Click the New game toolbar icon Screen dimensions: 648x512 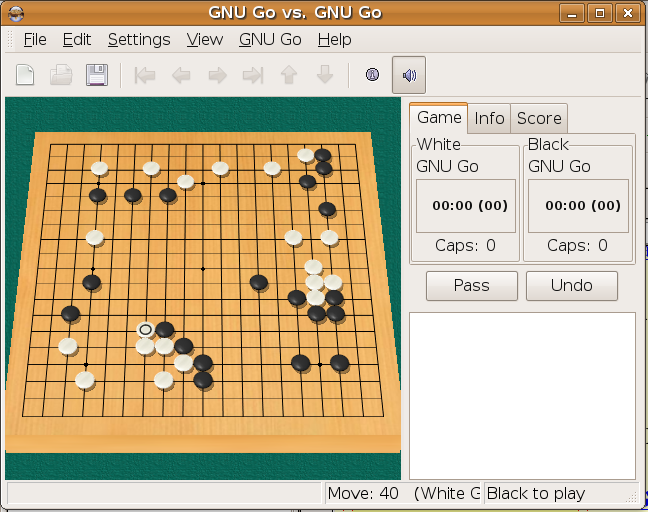25,75
